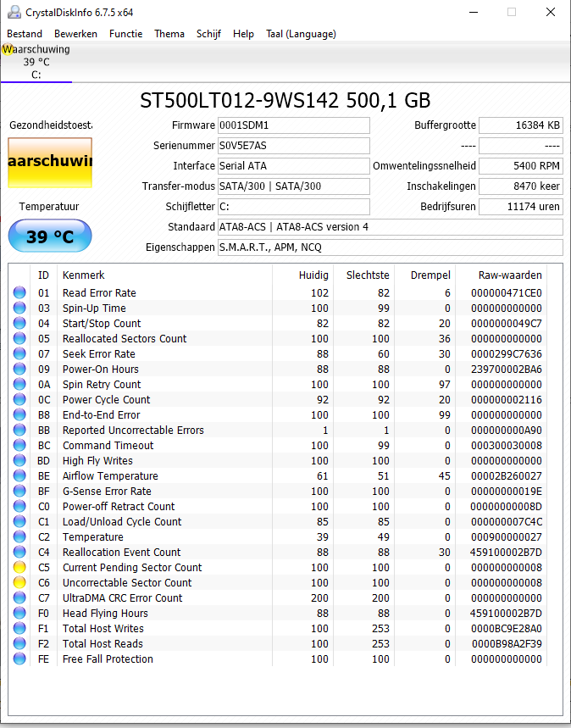Click the blue status icon for Airflow Temperature

(x=19, y=476)
